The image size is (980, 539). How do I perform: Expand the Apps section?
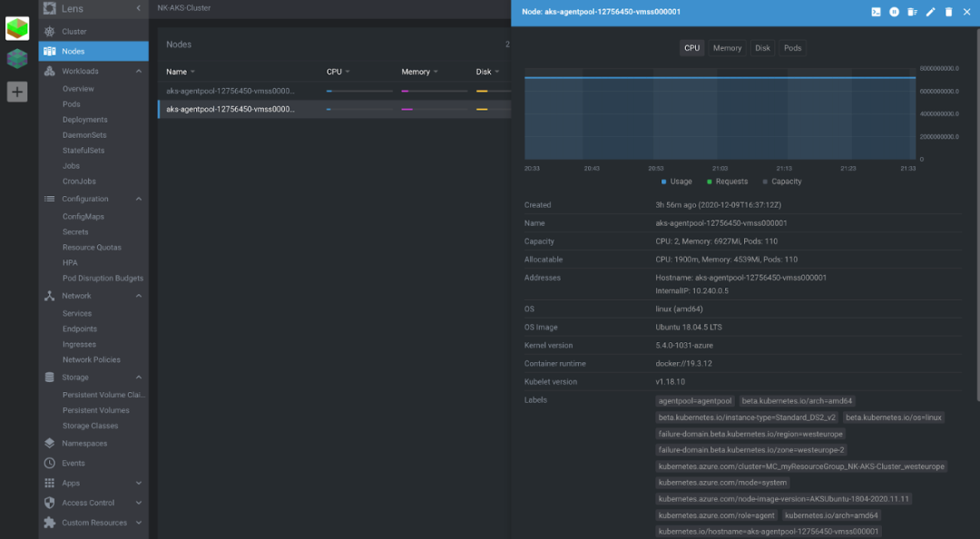(139, 483)
